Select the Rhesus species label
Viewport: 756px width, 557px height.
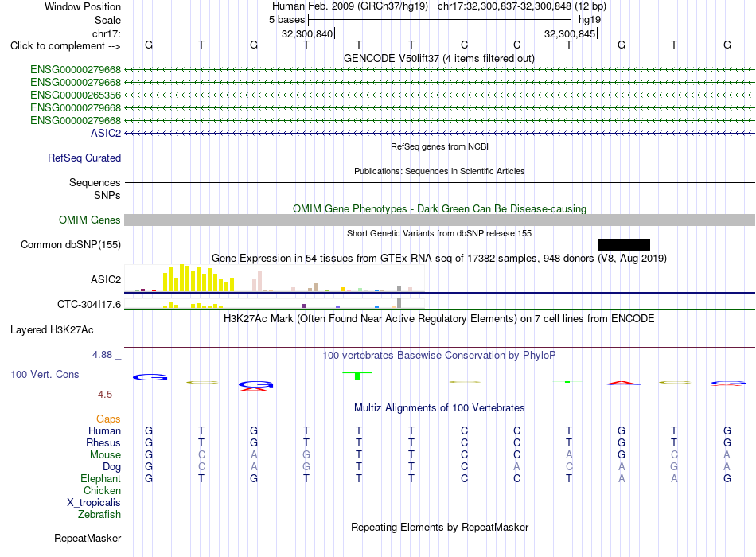(103, 442)
